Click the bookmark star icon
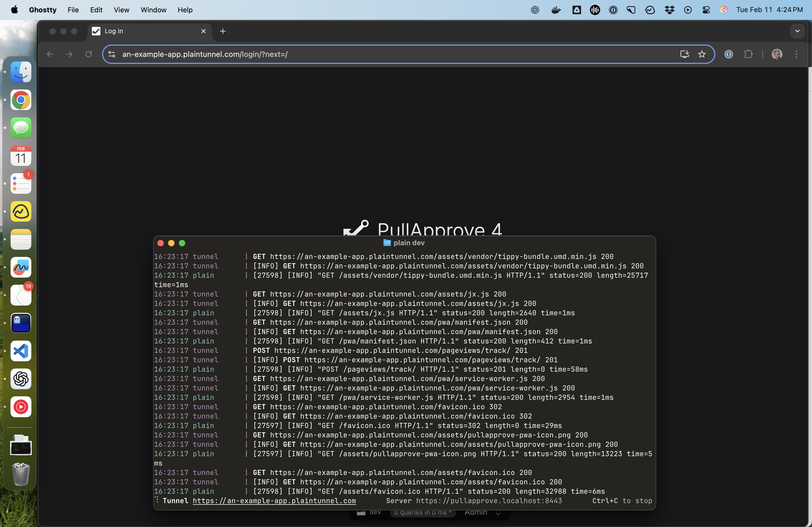812x527 pixels. 701,54
